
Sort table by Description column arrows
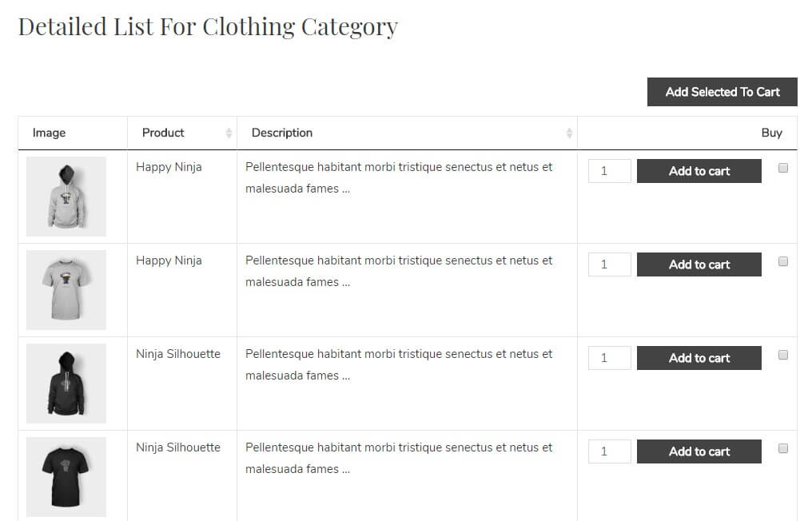pyautogui.click(x=569, y=133)
